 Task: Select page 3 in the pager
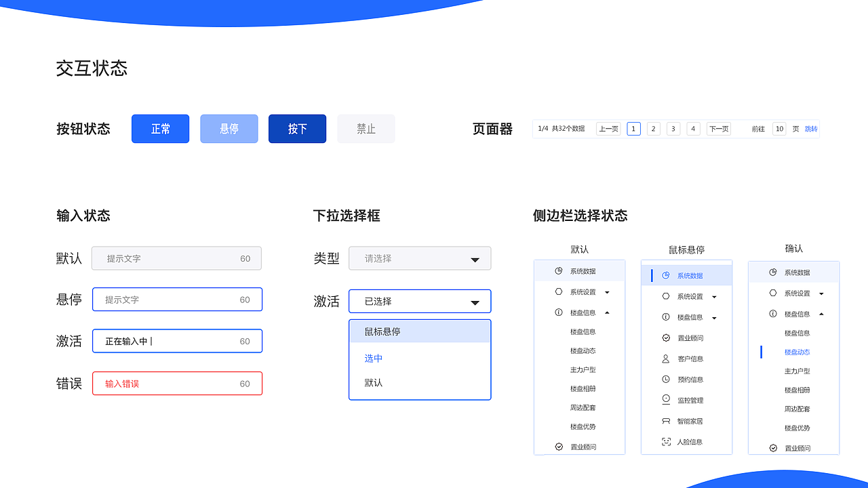click(x=673, y=129)
